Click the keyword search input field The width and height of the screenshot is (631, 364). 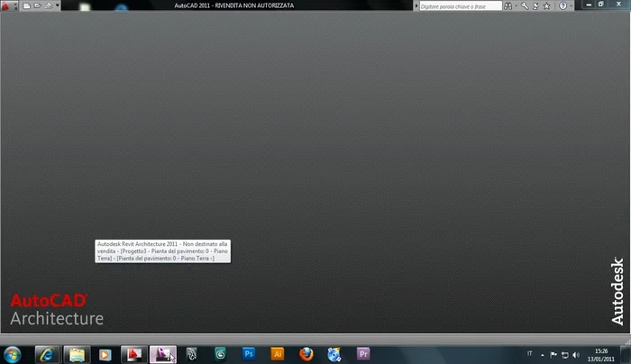[x=462, y=5]
